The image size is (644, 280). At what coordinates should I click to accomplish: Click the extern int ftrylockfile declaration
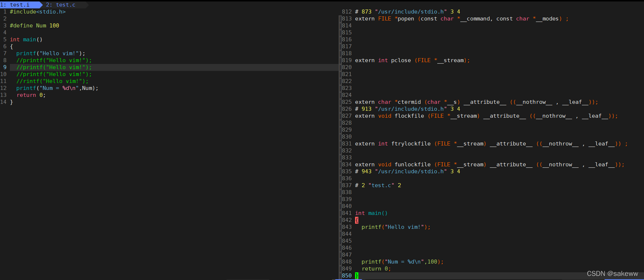491,144
